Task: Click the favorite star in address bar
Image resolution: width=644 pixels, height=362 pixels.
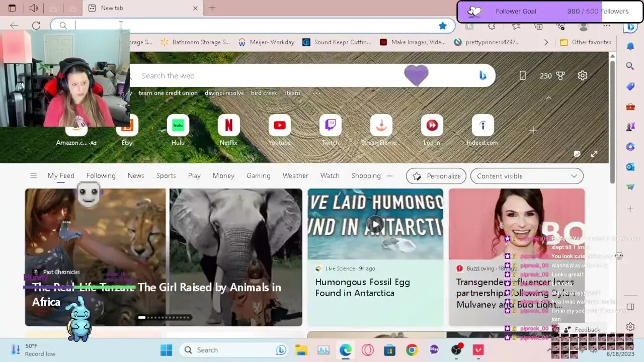Action: [442, 26]
